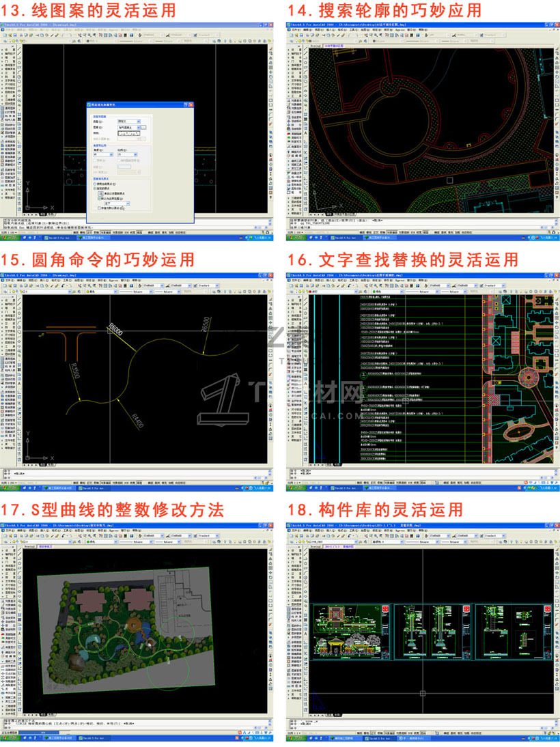
Task: Select the use current origin radio button
Action: click(x=95, y=184)
